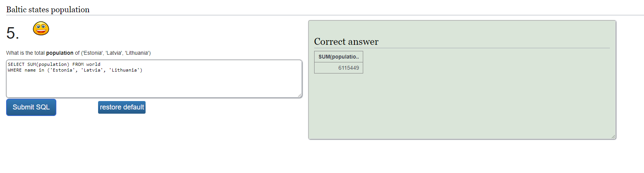
Task: Click the smiley face icon beside question 5
Action: pyautogui.click(x=41, y=29)
